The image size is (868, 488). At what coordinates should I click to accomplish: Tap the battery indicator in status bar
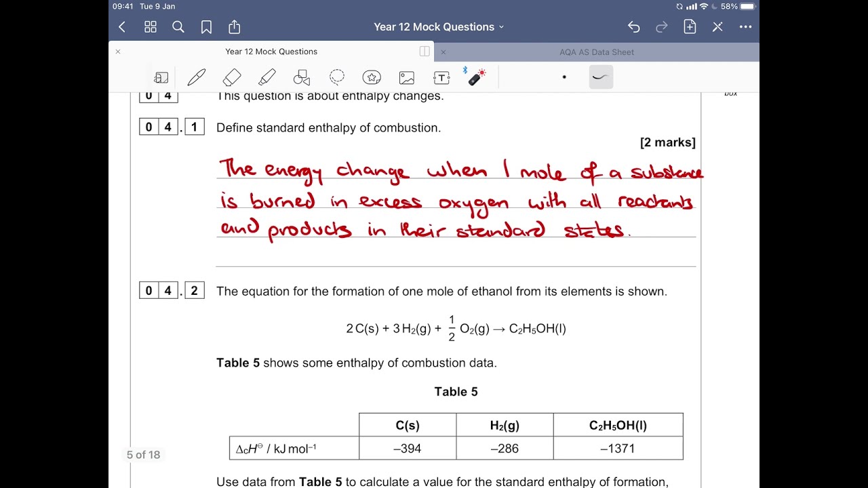pos(747,6)
